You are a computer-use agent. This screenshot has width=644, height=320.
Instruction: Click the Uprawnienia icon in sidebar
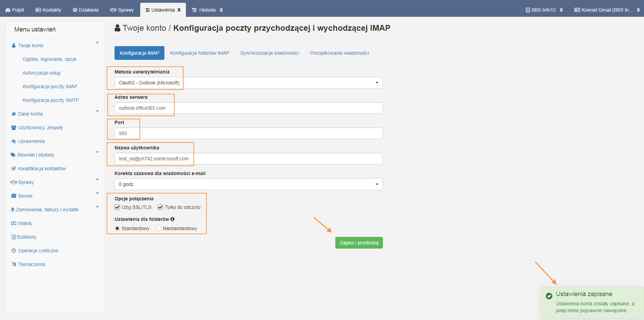tap(14, 141)
